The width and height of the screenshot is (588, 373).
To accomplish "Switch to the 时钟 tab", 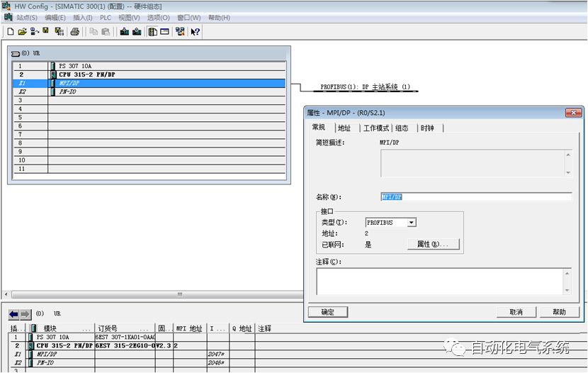I will (427, 128).
